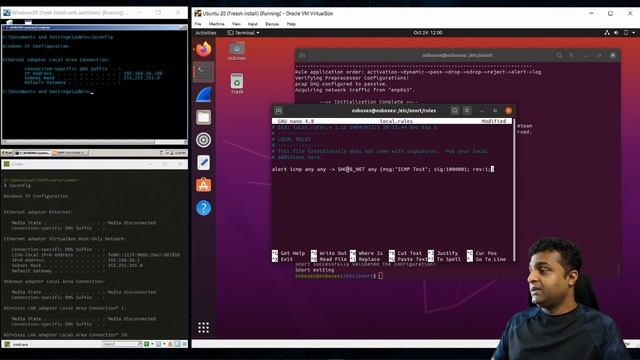This screenshot has width=640, height=360.
Task: Click 'Write Out' shortcut in nano
Action: coord(329,253)
